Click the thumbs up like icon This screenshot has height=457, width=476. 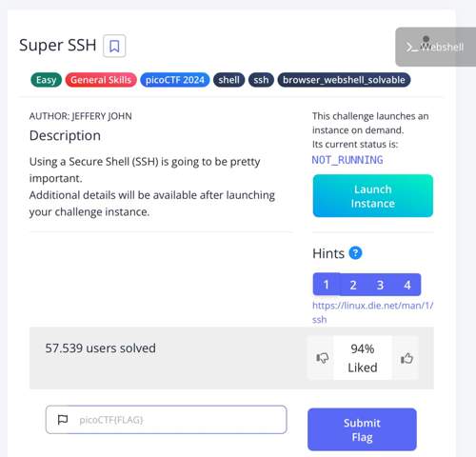click(x=407, y=358)
